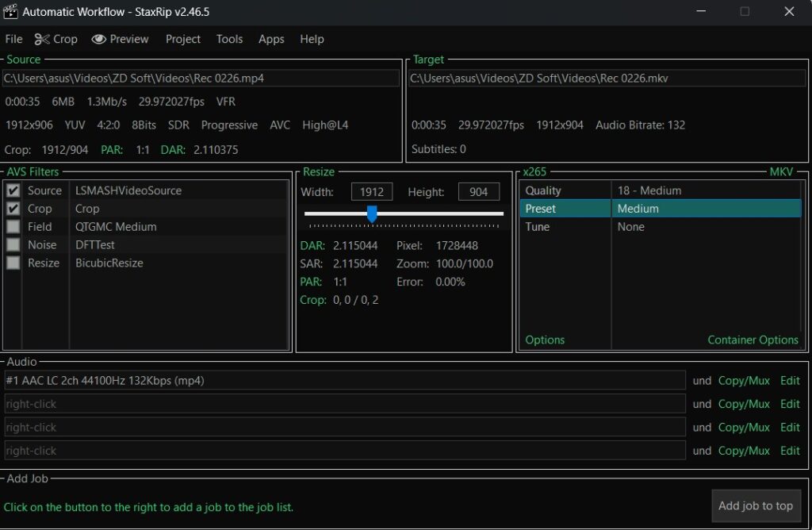Open x265 encoder Options link
Viewport: 812px width, 530px height.
point(545,340)
